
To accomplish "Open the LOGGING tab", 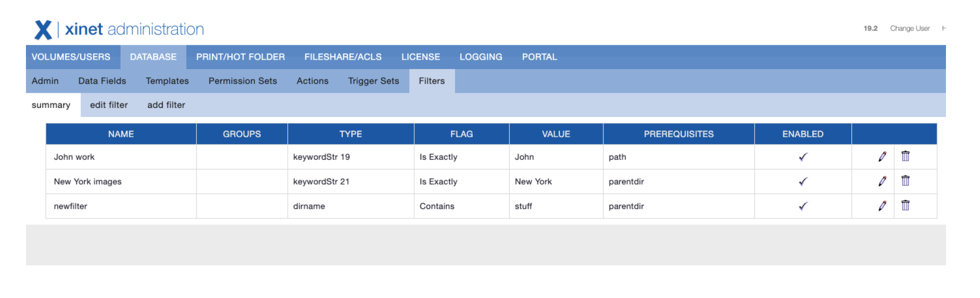I will [x=481, y=57].
